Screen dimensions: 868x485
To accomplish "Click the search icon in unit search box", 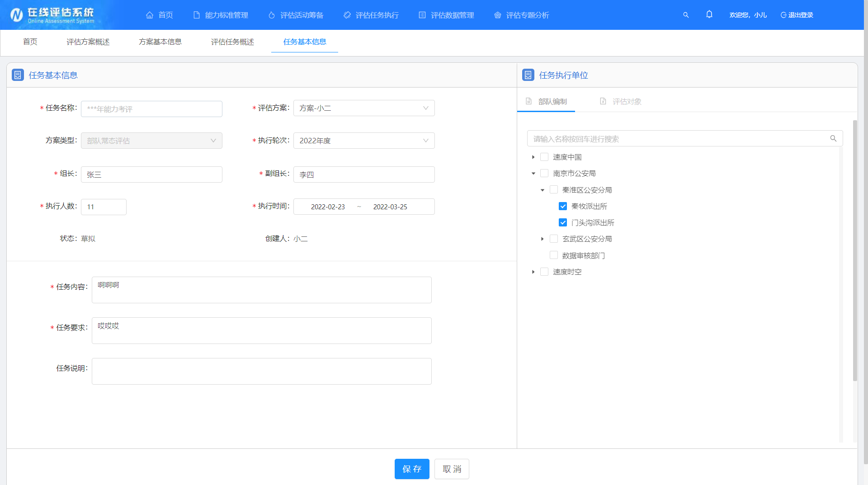I will coord(833,138).
